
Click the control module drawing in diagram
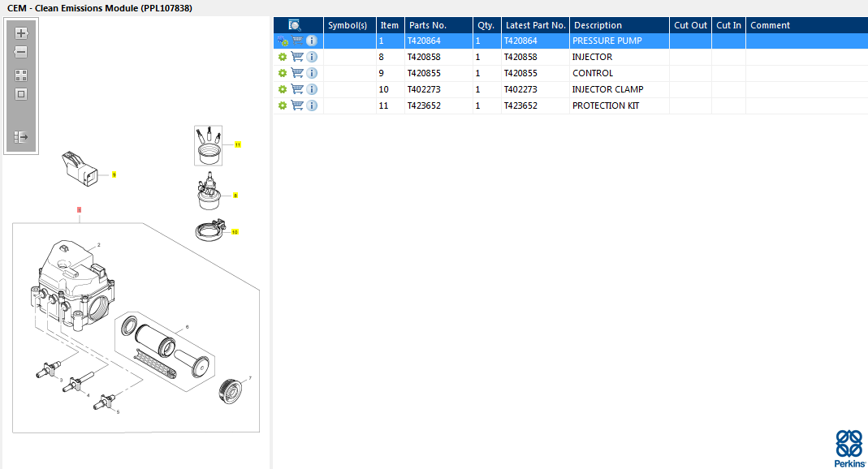[80, 169]
